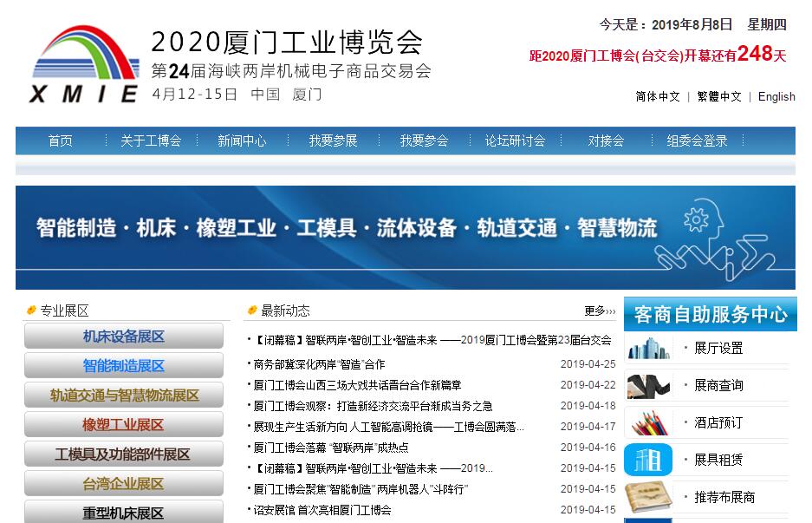Image resolution: width=812 pixels, height=523 pixels.
Task: Select 我要参展 from the navigation bar
Action: coord(333,141)
